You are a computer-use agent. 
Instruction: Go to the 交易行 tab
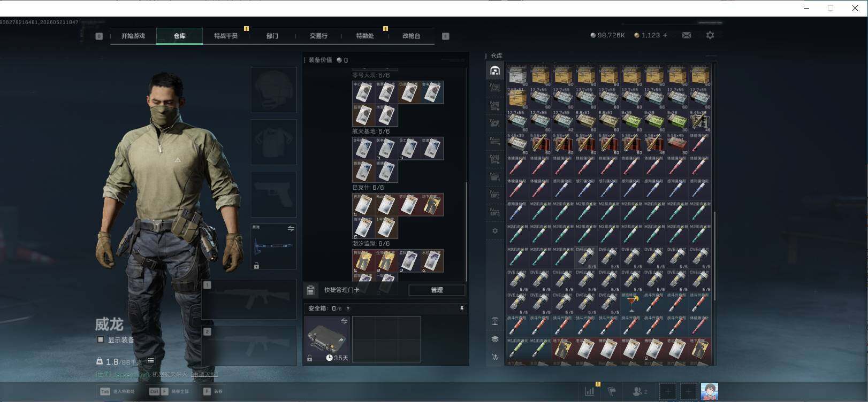[318, 36]
